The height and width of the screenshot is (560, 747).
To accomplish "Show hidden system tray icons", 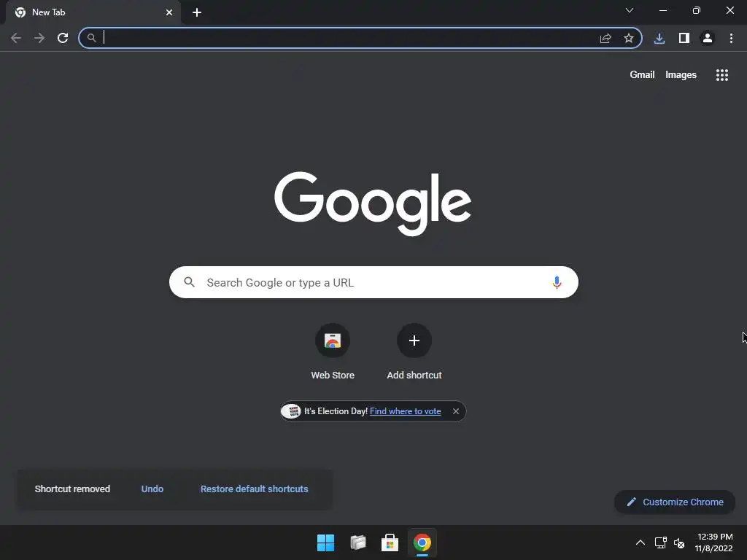I will click(x=640, y=542).
